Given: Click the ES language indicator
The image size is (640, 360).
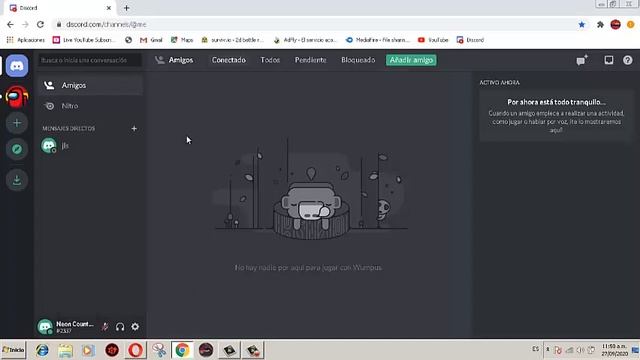Looking at the screenshot, I should [536, 349].
